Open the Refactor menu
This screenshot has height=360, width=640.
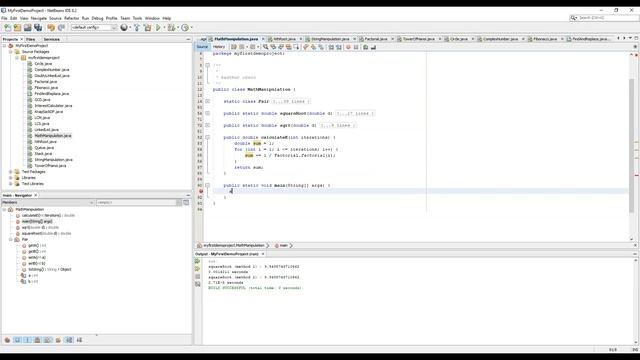coord(71,18)
